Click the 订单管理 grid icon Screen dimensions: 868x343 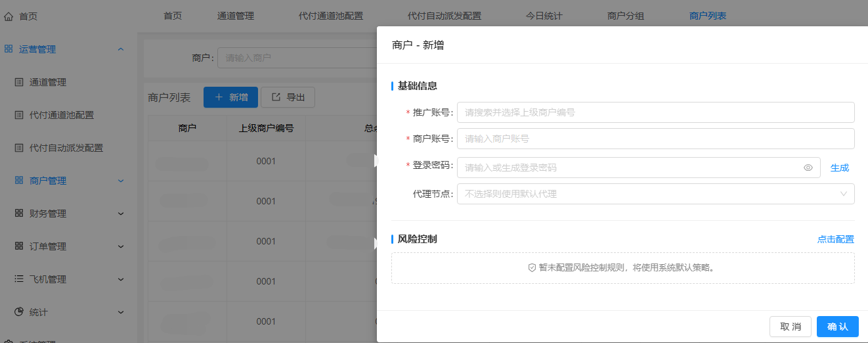point(19,246)
